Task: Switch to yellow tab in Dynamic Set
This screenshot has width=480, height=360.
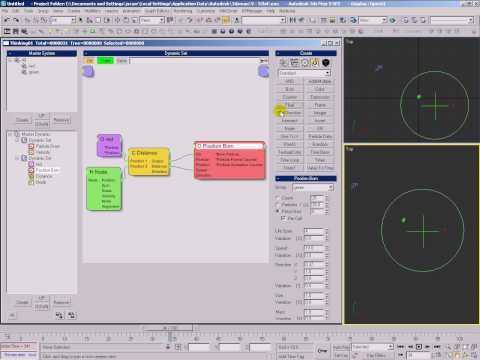Action: click(x=89, y=61)
